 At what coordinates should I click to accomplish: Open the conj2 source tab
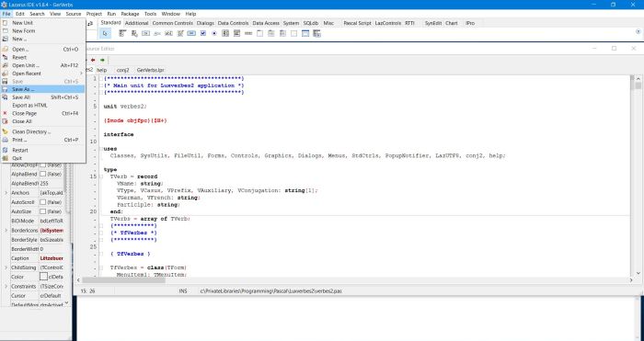click(122, 70)
